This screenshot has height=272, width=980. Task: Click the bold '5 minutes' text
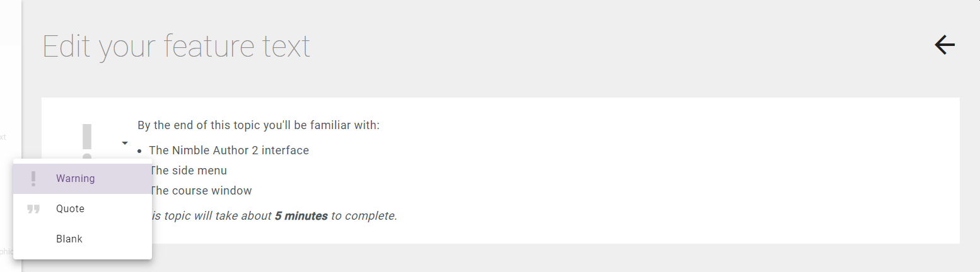click(x=301, y=216)
